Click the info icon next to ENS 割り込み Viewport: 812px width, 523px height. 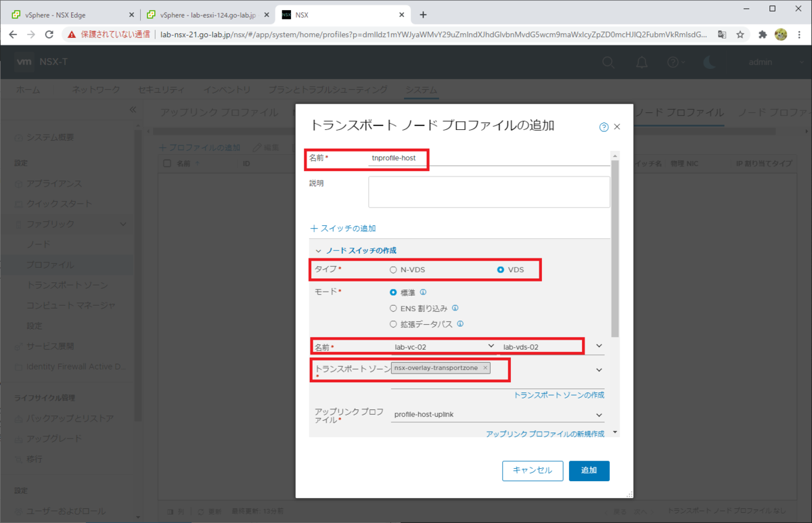click(x=455, y=308)
